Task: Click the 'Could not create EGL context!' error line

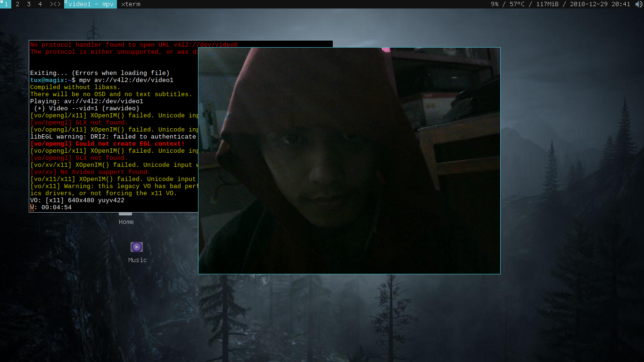Action: (x=107, y=144)
